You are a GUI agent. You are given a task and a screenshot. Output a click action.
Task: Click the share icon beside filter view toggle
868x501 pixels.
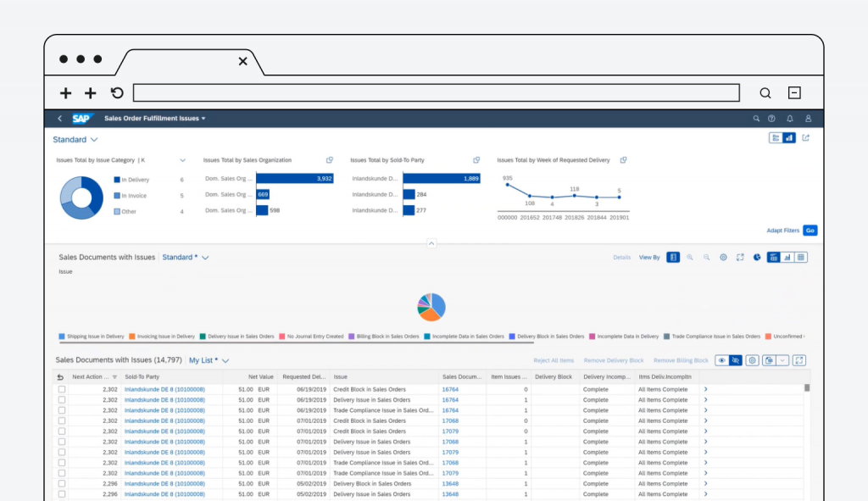(806, 137)
